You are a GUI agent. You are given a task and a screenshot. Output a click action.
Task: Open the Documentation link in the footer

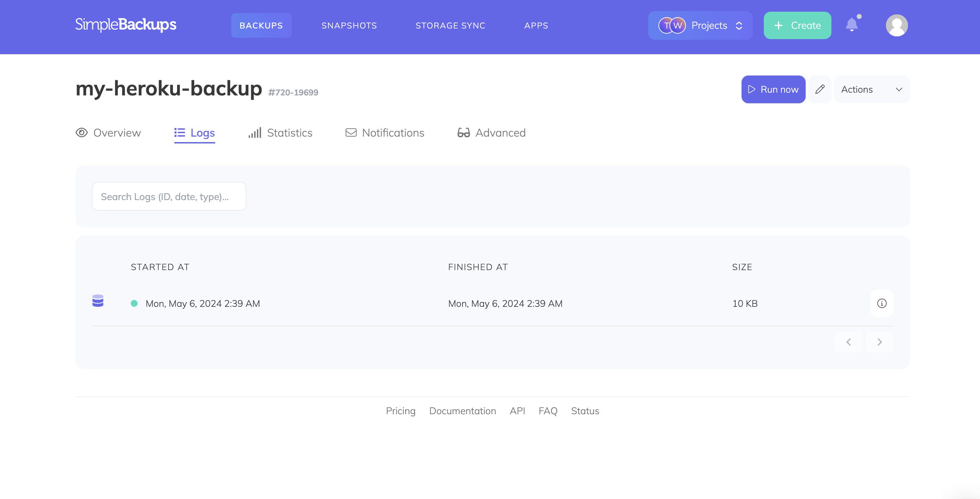[x=463, y=411]
